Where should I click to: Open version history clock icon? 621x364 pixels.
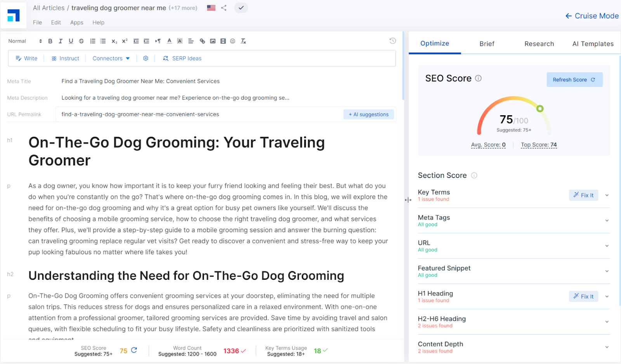click(392, 41)
